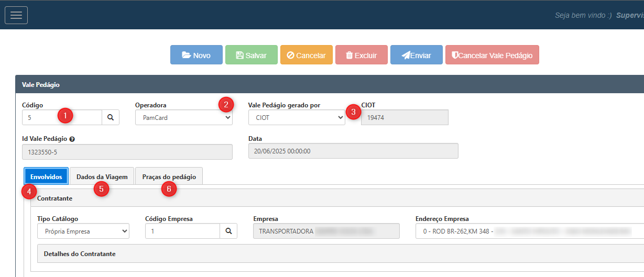Click the Código Empresa input field
Viewport: 644px width, 277px height.
point(182,231)
